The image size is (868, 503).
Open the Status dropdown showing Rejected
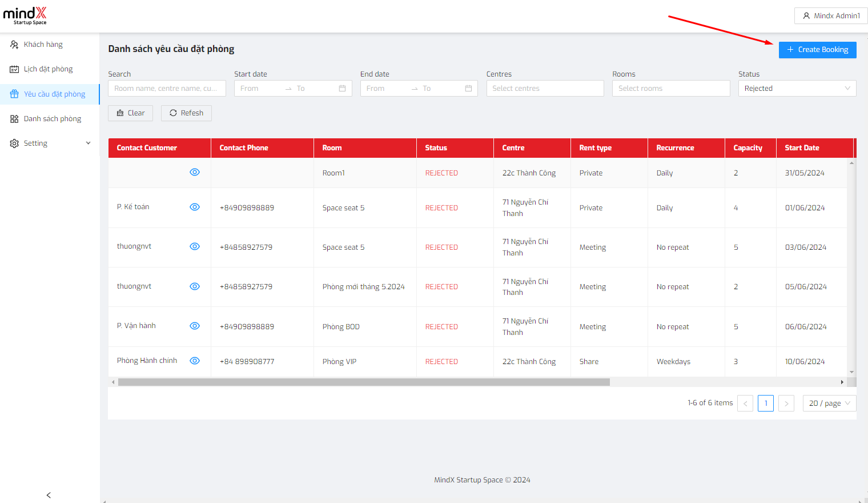click(797, 89)
